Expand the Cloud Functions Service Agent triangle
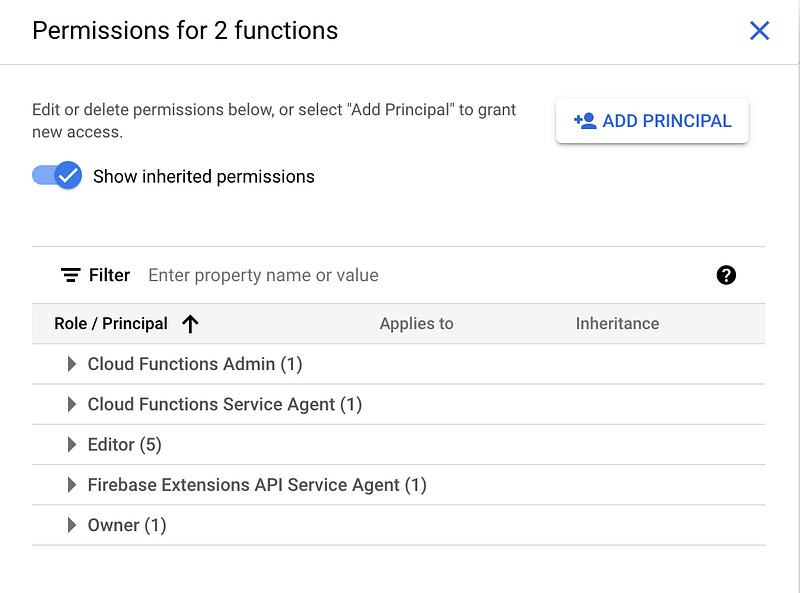Viewport: 800px width, 593px height. (x=72, y=404)
